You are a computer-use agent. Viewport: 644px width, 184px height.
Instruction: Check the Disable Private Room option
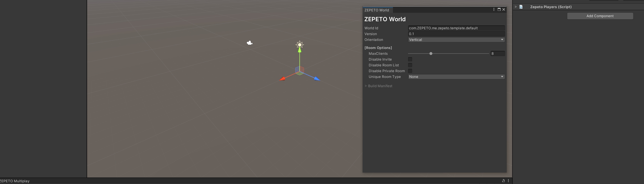(x=410, y=71)
